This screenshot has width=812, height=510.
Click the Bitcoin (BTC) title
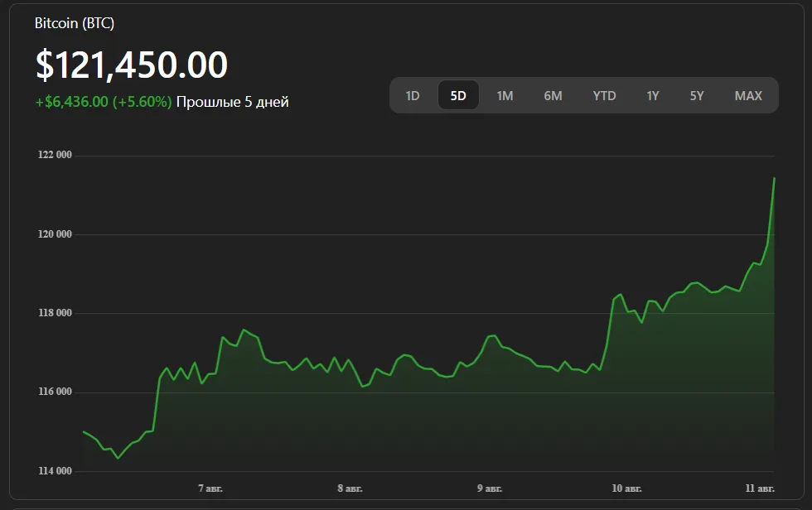pos(74,23)
